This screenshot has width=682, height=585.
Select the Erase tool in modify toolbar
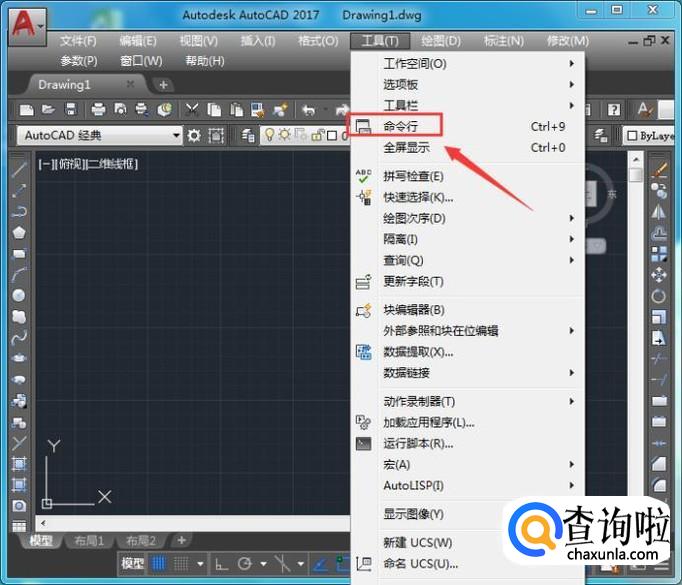click(659, 170)
